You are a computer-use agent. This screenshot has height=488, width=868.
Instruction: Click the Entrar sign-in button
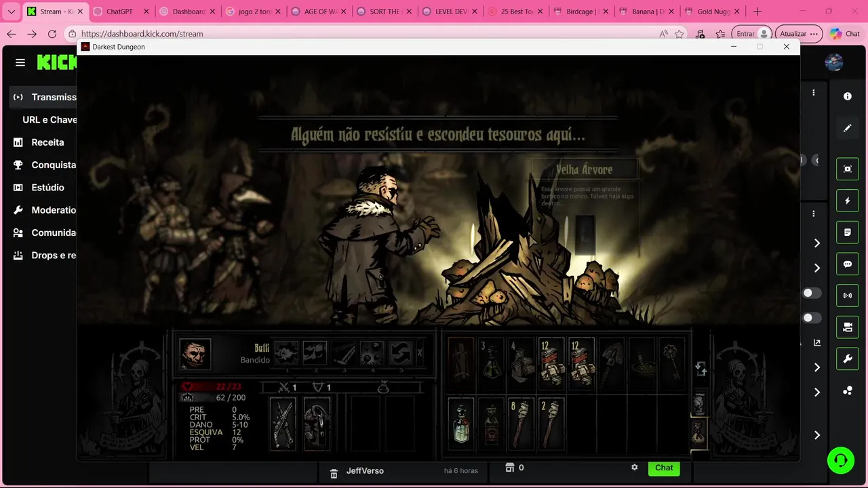point(753,34)
